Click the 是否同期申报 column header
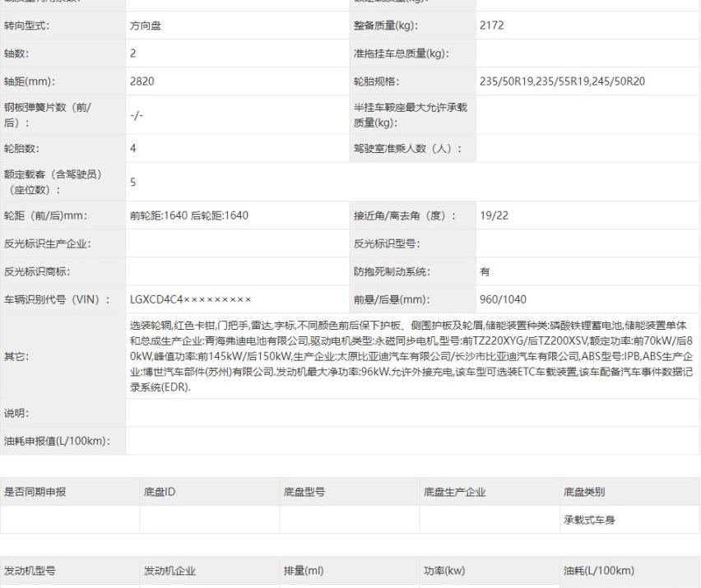This screenshot has height=588, width=701. (x=35, y=492)
